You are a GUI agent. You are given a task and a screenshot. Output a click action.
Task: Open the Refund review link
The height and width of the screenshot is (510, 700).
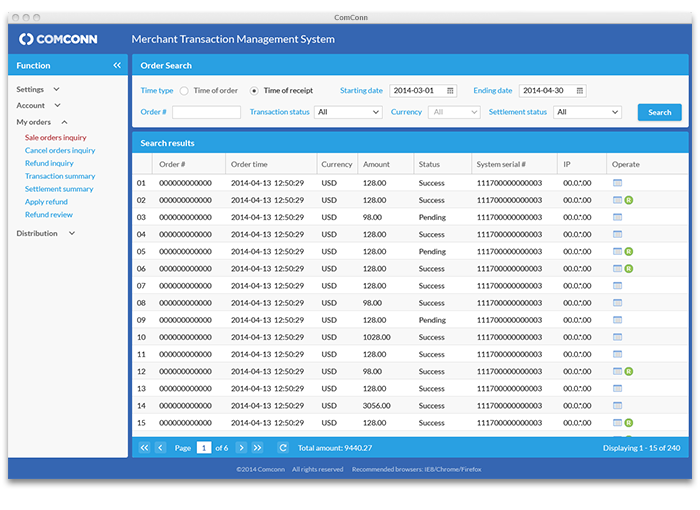tap(49, 215)
